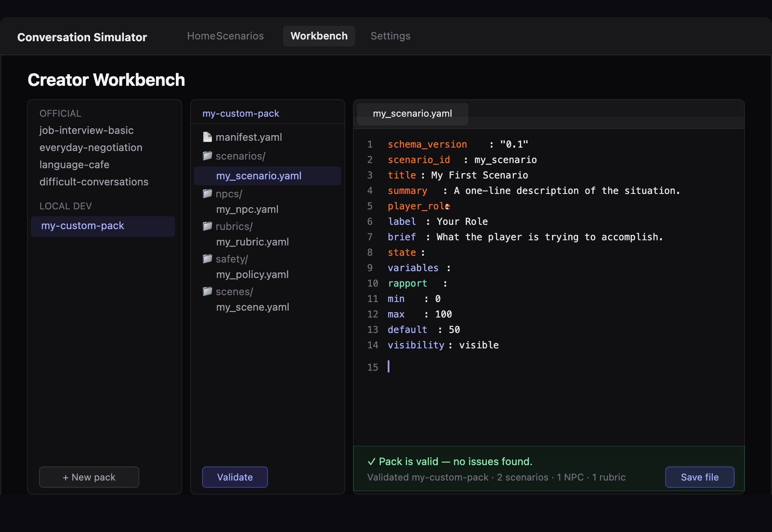Click the scenes/ folder icon
Viewport: 772px width, 532px height.
[208, 291]
